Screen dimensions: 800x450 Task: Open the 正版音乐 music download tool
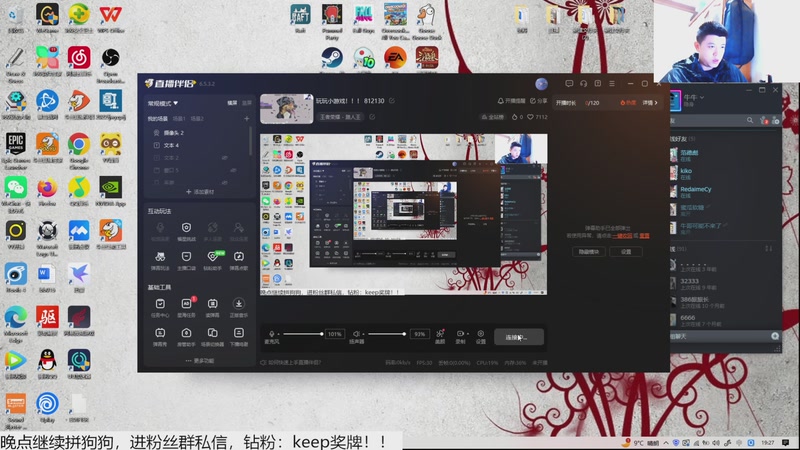coord(238,308)
